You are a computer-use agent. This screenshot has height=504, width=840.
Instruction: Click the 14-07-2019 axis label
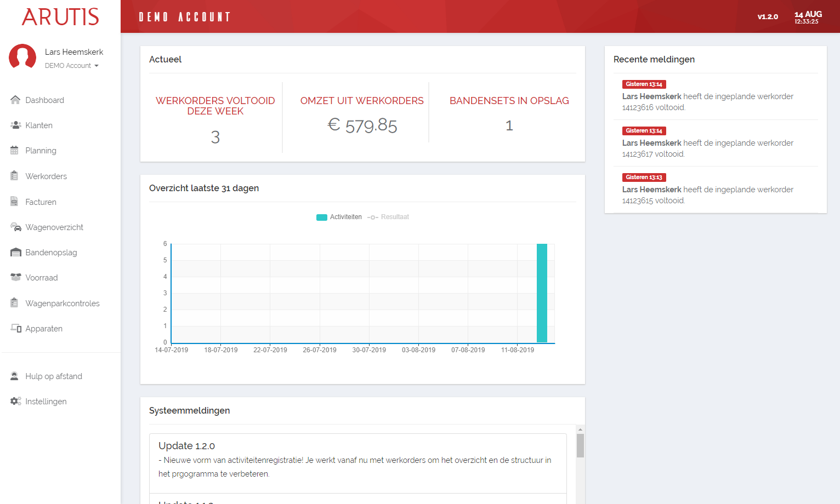[171, 350]
